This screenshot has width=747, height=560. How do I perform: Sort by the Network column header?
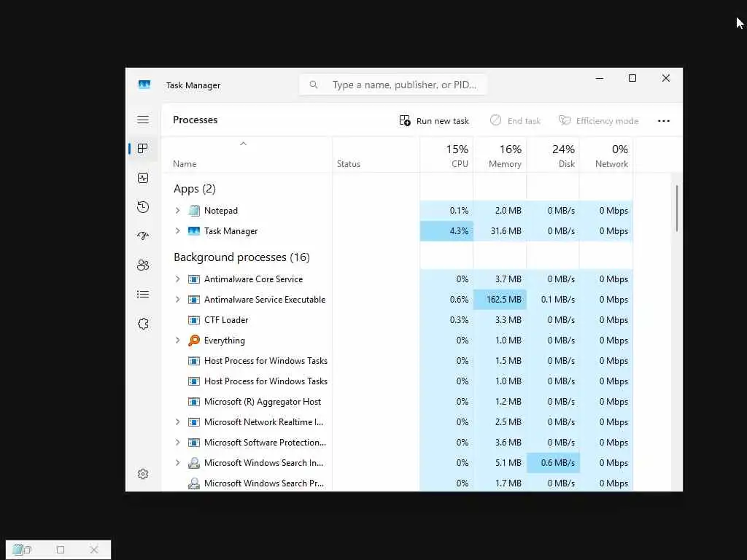coord(606,156)
